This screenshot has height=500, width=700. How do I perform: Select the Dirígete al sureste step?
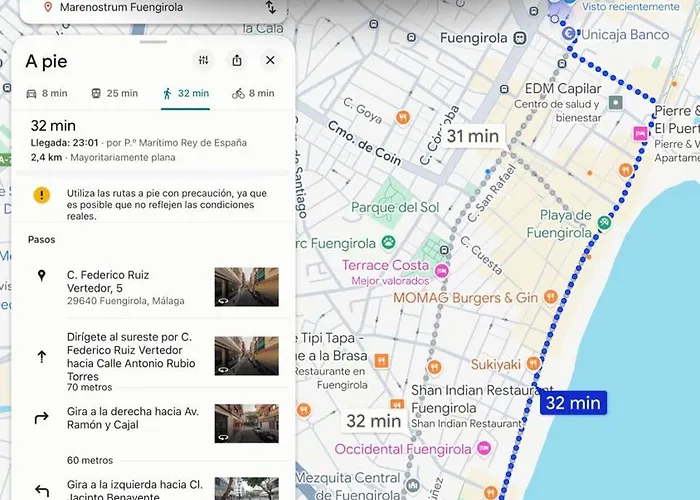130,357
